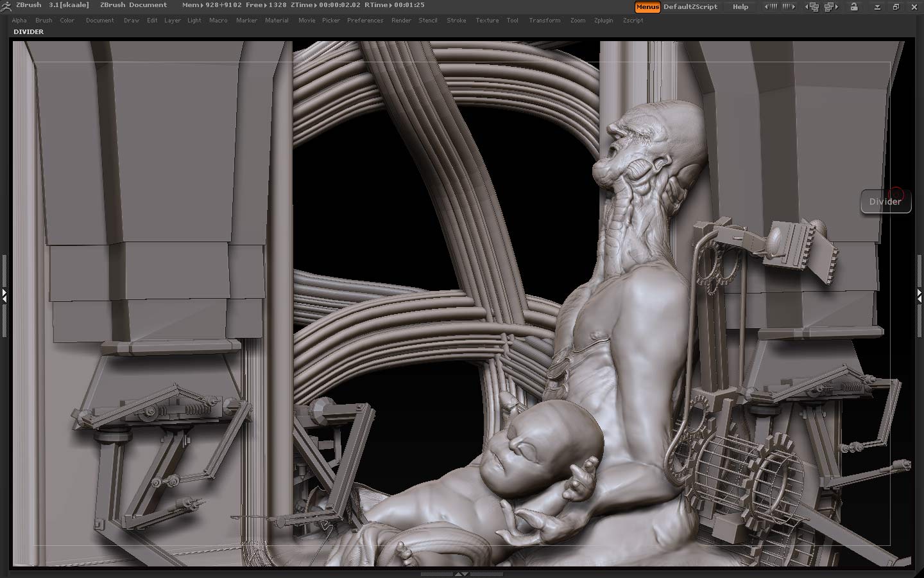Expand the left tray divider arrow
The width and height of the screenshot is (924, 578).
click(4, 295)
